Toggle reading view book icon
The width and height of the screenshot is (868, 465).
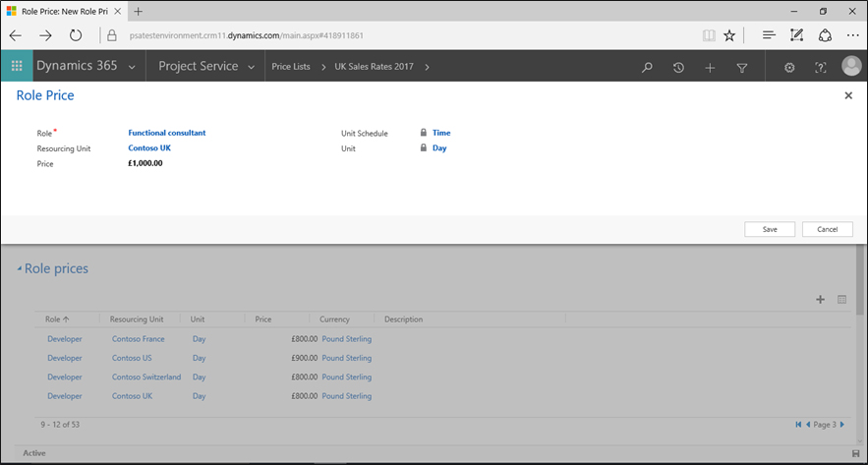coord(709,35)
